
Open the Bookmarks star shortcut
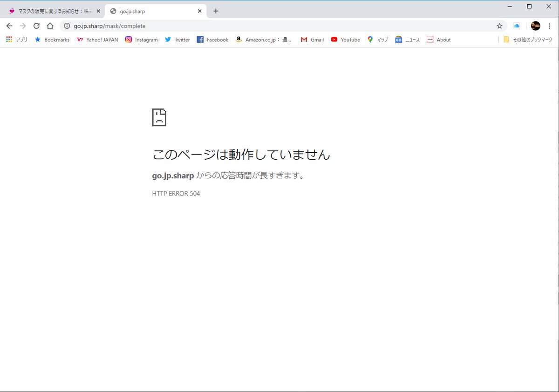point(52,40)
